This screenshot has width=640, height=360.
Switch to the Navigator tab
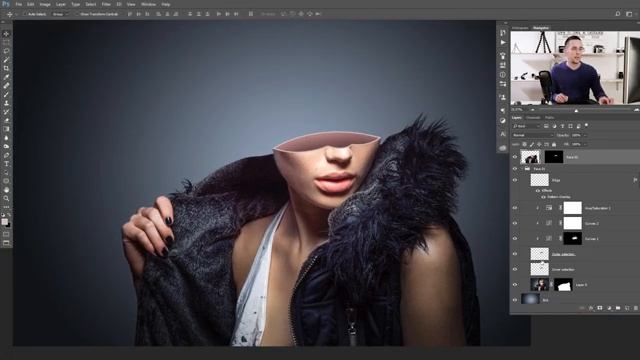click(x=541, y=28)
